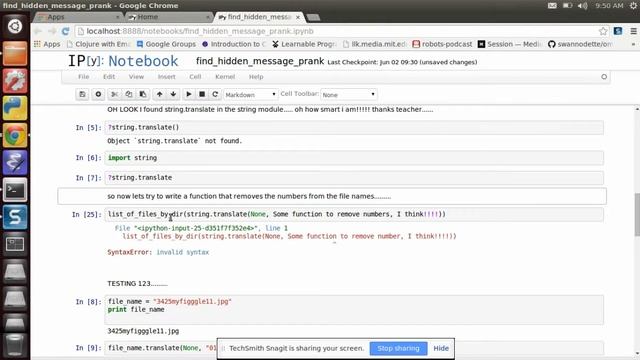Restart the kernel refresh icon
This screenshot has height=360, width=640.
tap(215, 94)
